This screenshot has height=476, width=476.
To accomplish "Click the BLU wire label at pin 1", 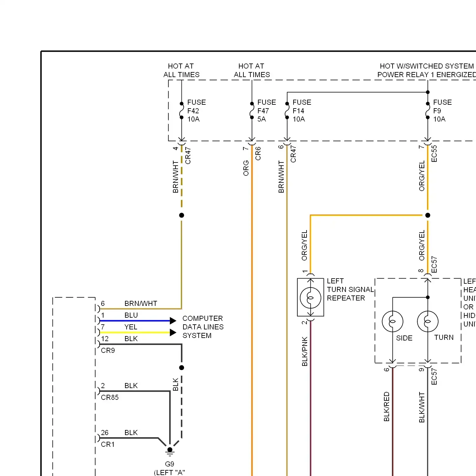I will click(131, 315).
